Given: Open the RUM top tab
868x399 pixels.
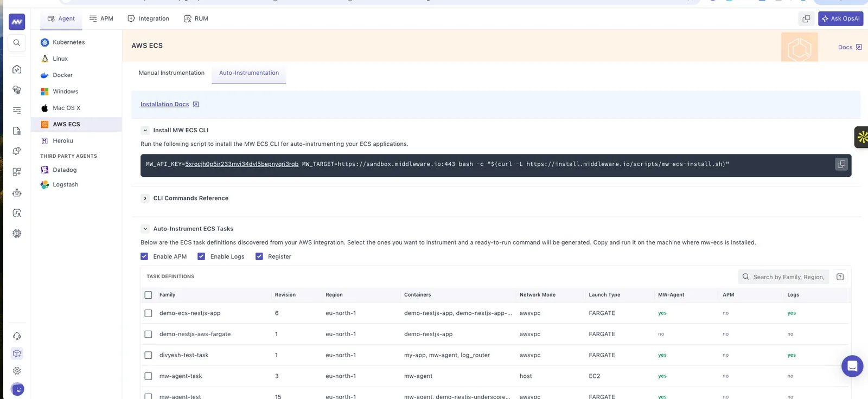Looking at the screenshot, I should click(x=196, y=19).
